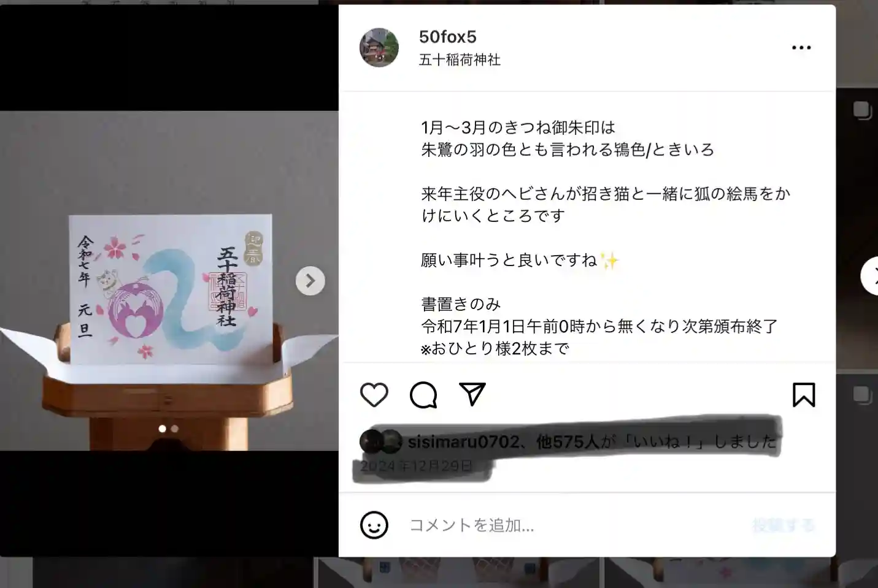View the list of 575 other likes
Viewport: 878px width, 588px height.
[568, 441]
